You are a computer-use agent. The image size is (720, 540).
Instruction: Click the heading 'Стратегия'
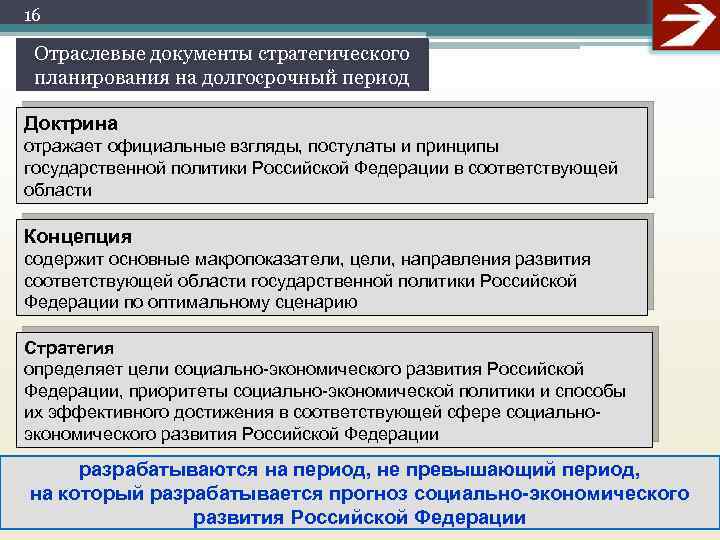(69, 348)
